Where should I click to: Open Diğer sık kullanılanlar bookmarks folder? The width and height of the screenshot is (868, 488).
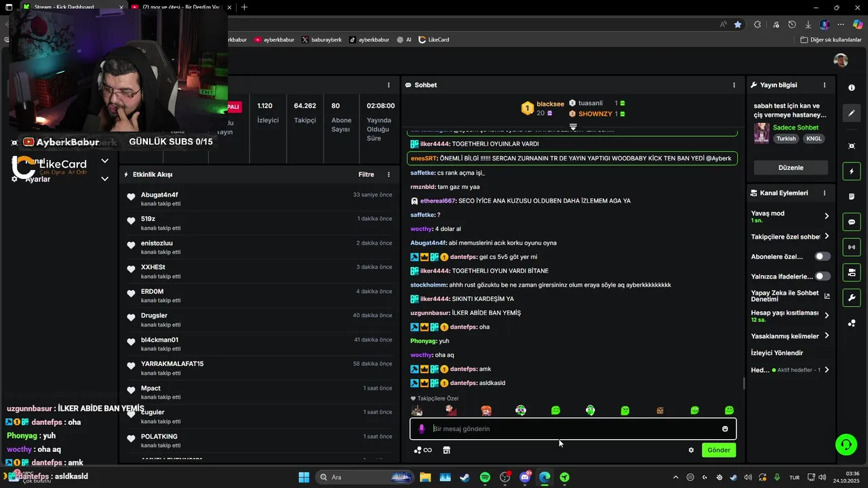[831, 39]
